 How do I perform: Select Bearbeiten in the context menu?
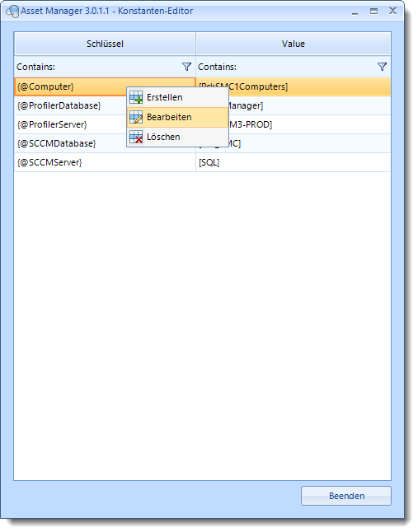(x=177, y=118)
